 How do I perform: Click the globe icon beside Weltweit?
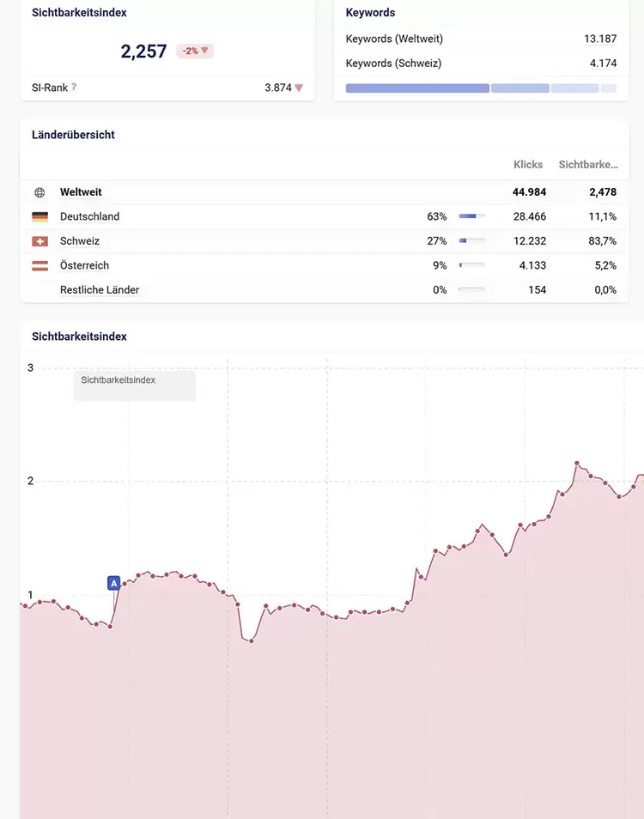tap(39, 192)
